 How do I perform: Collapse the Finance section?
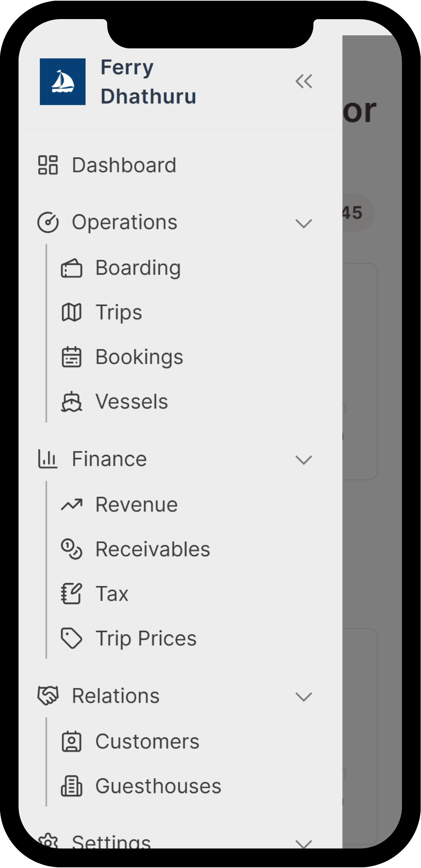pyautogui.click(x=303, y=459)
